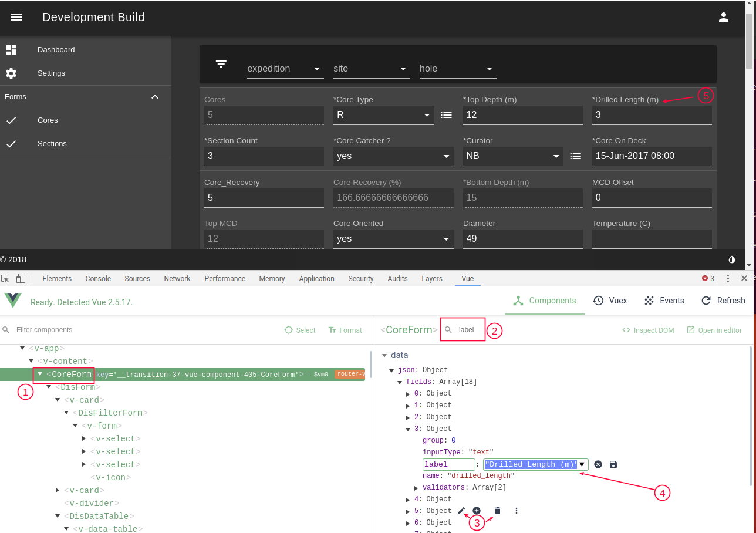
Task: Click the Dashboard icon in sidebar
Action: pos(11,50)
